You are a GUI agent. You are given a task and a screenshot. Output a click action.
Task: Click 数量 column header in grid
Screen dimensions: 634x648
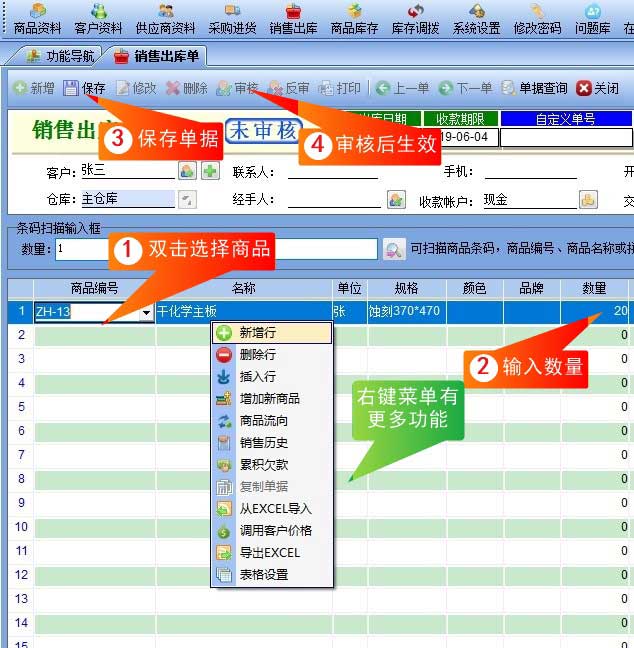tap(594, 288)
